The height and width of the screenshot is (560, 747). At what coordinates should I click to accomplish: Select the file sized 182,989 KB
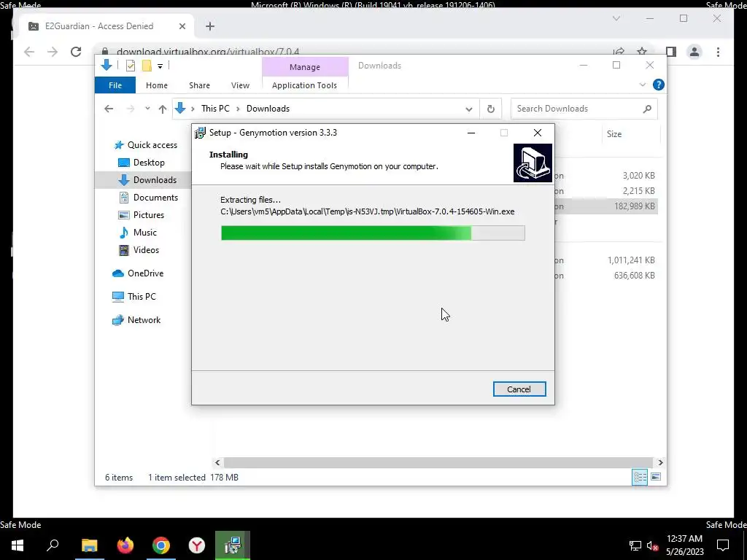[x=634, y=206]
